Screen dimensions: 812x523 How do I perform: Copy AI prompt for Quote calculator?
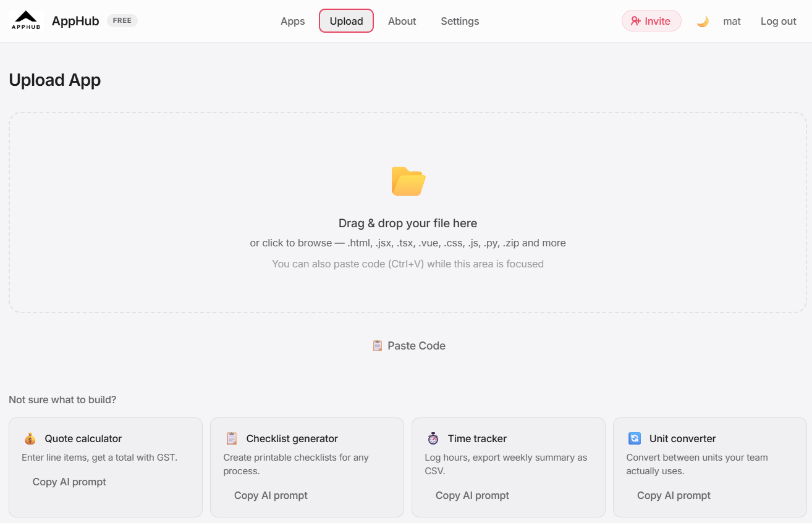(x=69, y=482)
